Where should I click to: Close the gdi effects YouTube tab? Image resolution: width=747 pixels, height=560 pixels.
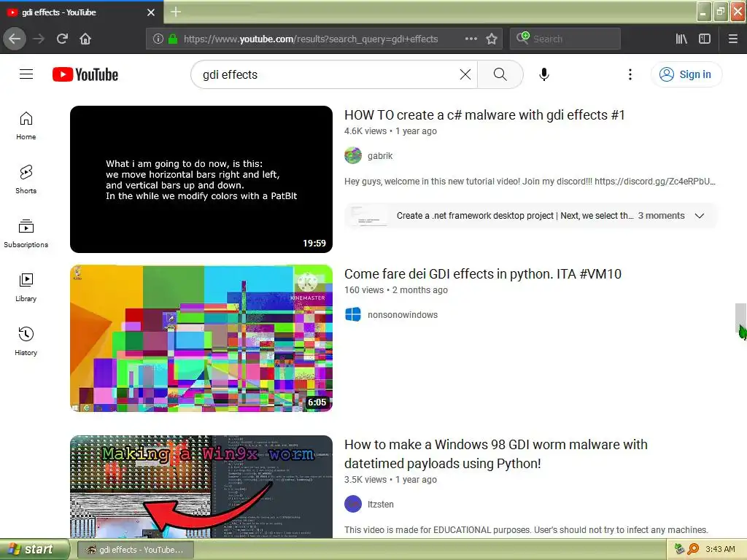(151, 12)
